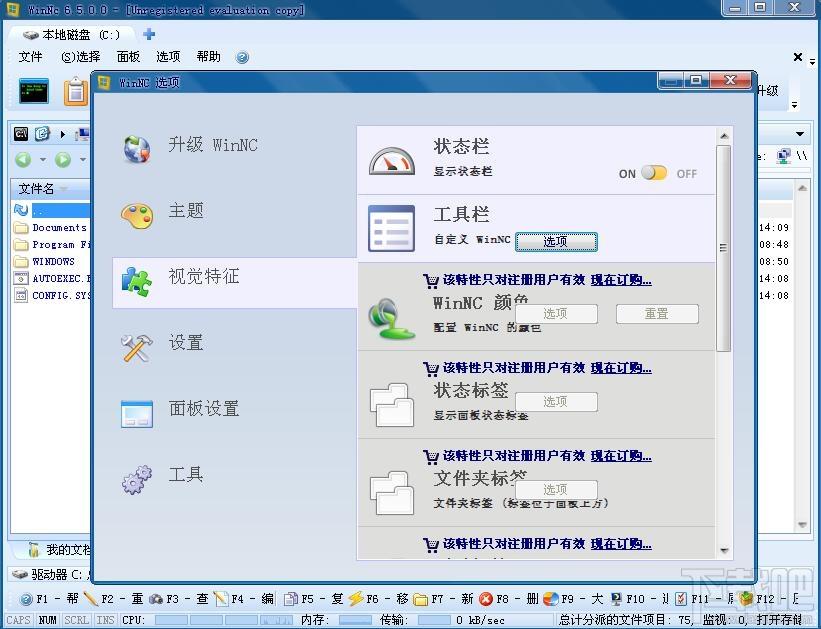Add a new tab with plus icon
The width and height of the screenshot is (821, 629).
149,34
